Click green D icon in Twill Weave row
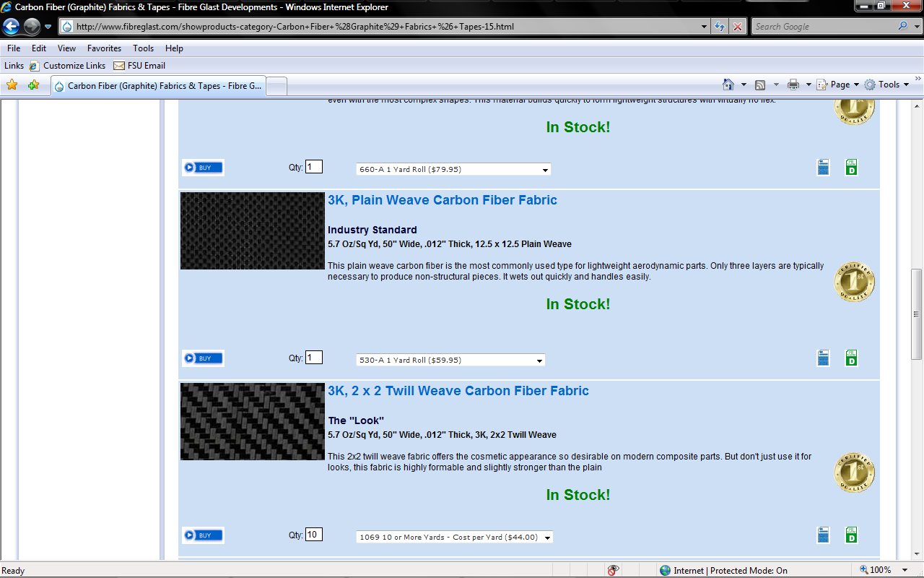 851,535
